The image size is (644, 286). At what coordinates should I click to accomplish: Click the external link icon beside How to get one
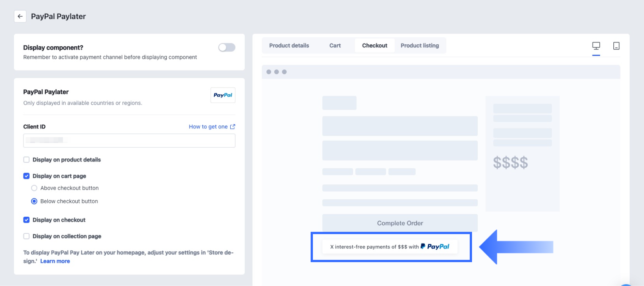click(233, 127)
